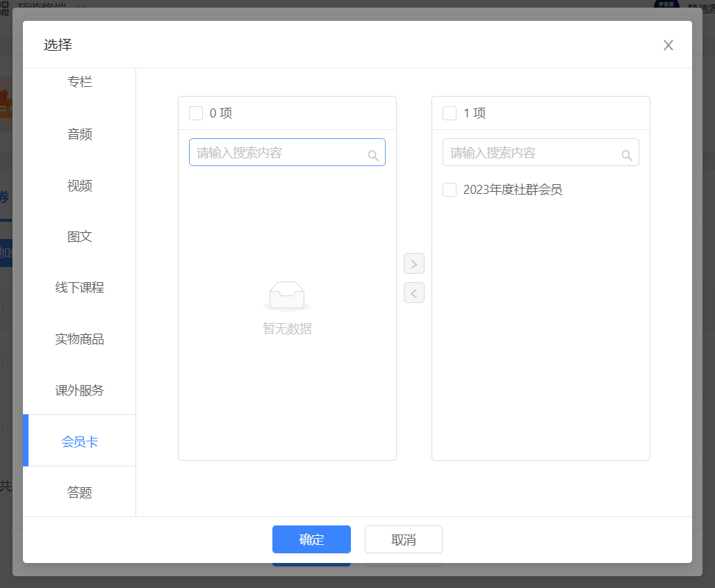Open the 视频 category tab
The width and height of the screenshot is (715, 588).
coord(80,186)
